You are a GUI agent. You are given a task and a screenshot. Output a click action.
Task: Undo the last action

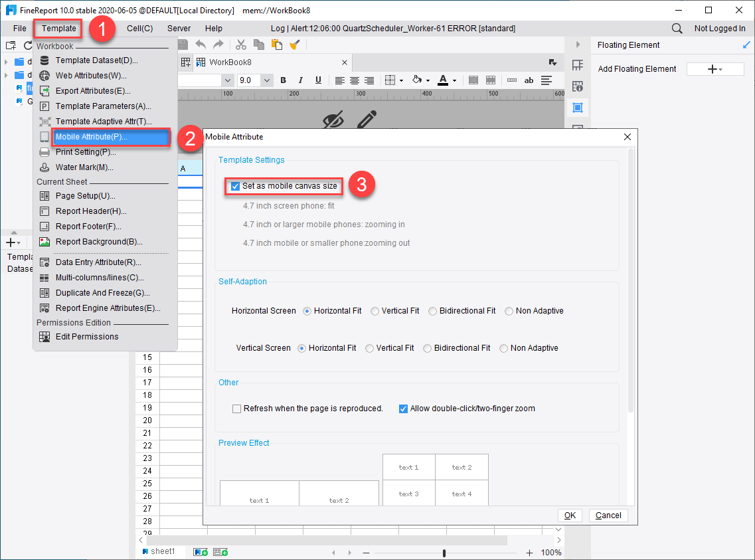[201, 45]
